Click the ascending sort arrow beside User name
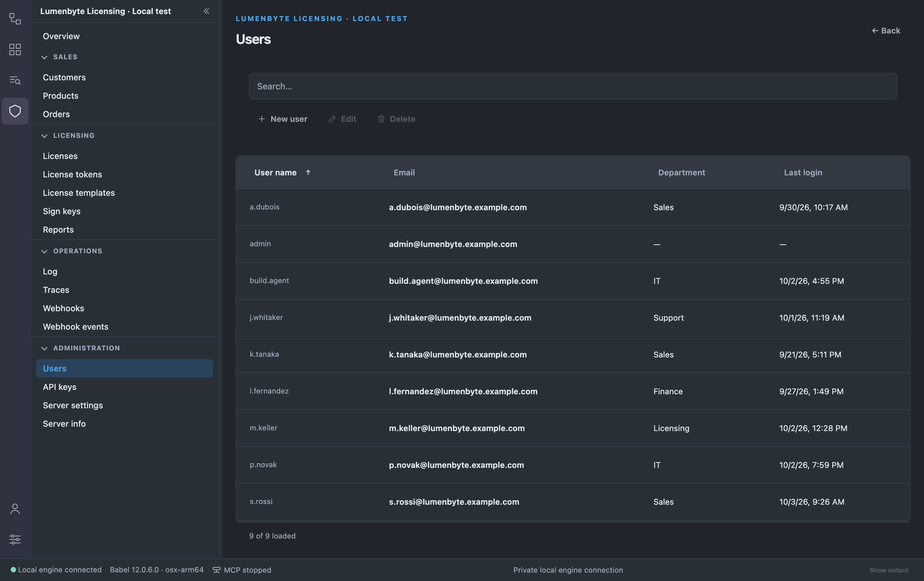 tap(308, 172)
